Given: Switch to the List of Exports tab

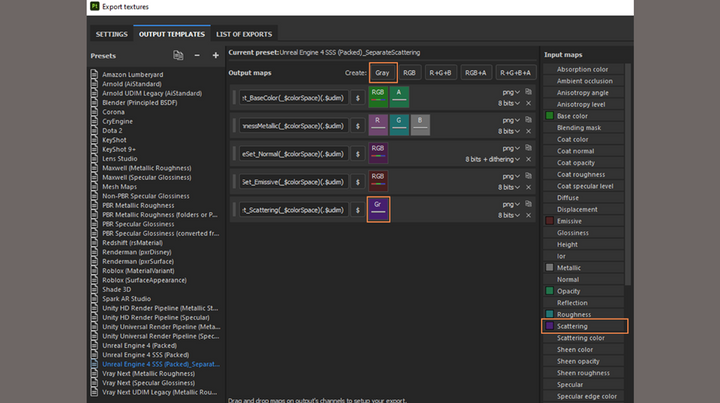Looking at the screenshot, I should [x=244, y=34].
